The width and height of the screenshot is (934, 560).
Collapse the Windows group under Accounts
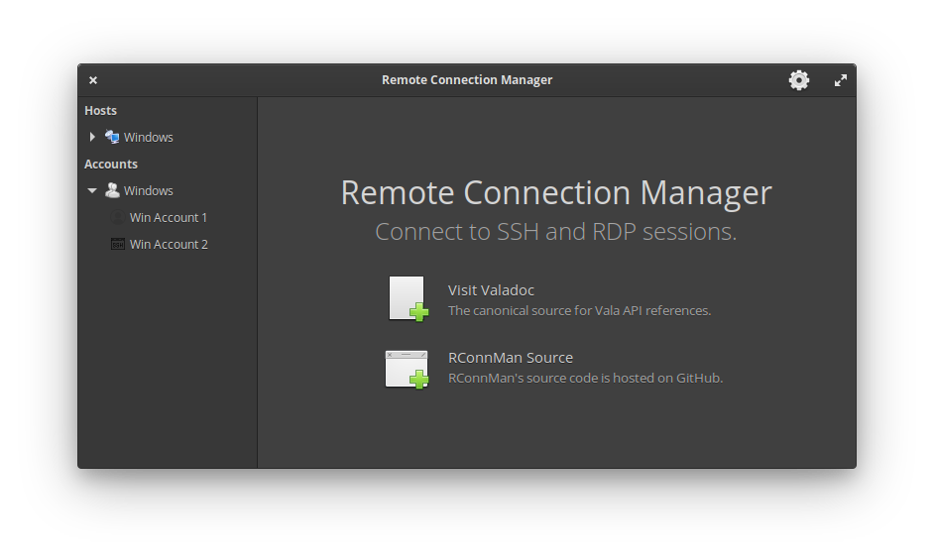point(92,190)
